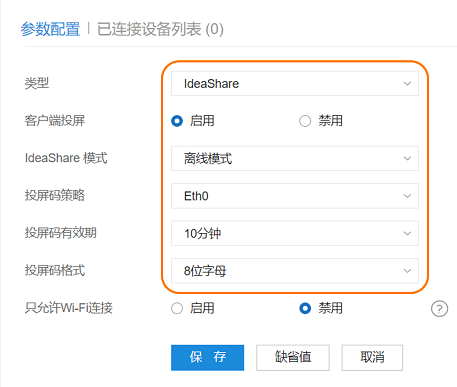The image size is (457, 387).
Task: Open the 投屏码有效期 10分钟 dropdown
Action: point(295,233)
